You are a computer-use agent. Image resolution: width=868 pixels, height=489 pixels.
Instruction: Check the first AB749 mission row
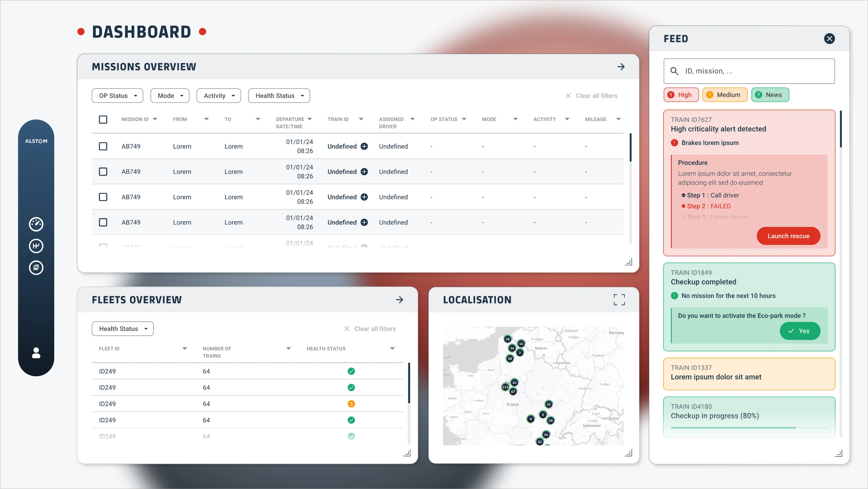coord(103,146)
